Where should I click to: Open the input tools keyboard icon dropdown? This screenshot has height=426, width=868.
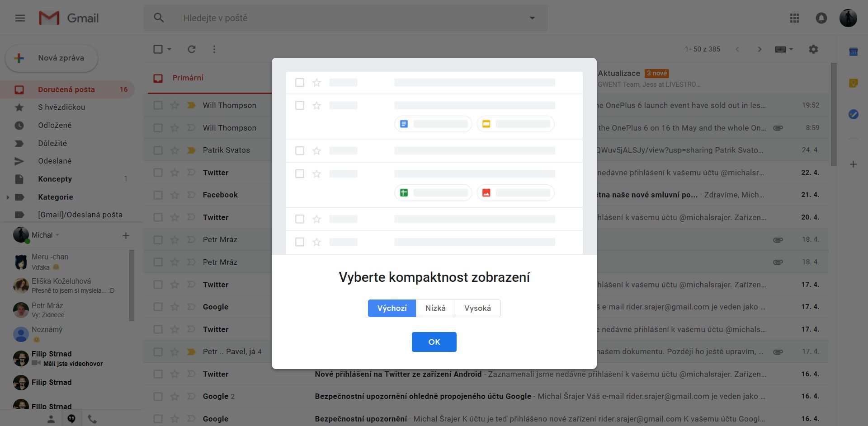click(x=784, y=49)
